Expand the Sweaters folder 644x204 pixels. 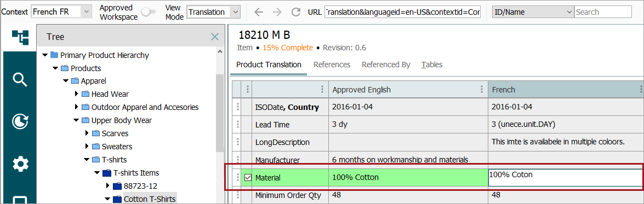(87, 147)
